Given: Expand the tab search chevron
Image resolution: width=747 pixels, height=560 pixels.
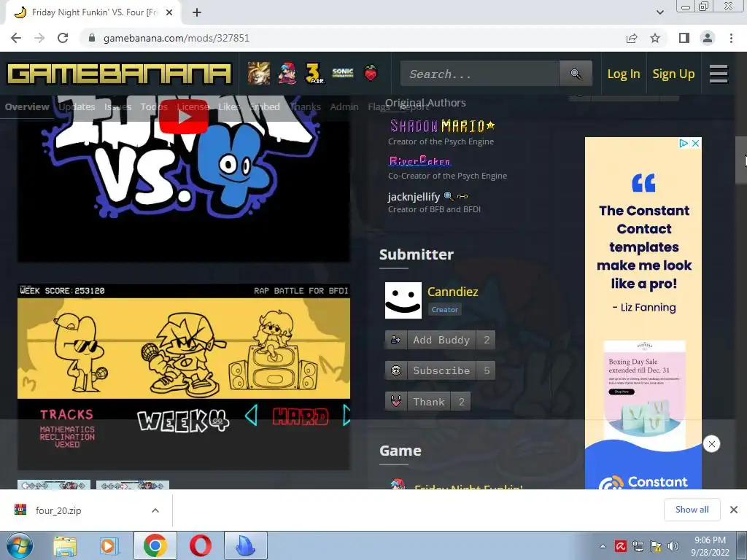Looking at the screenshot, I should point(659,12).
